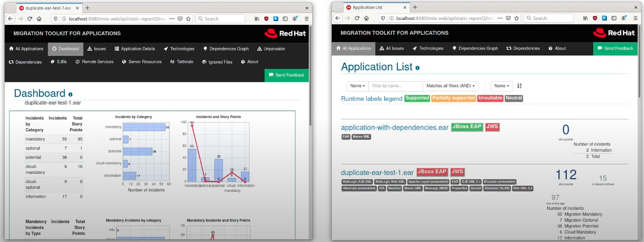644x242 pixels.
Task: Open Library icon in right browser window
Action: pyautogui.click(x=586, y=18)
